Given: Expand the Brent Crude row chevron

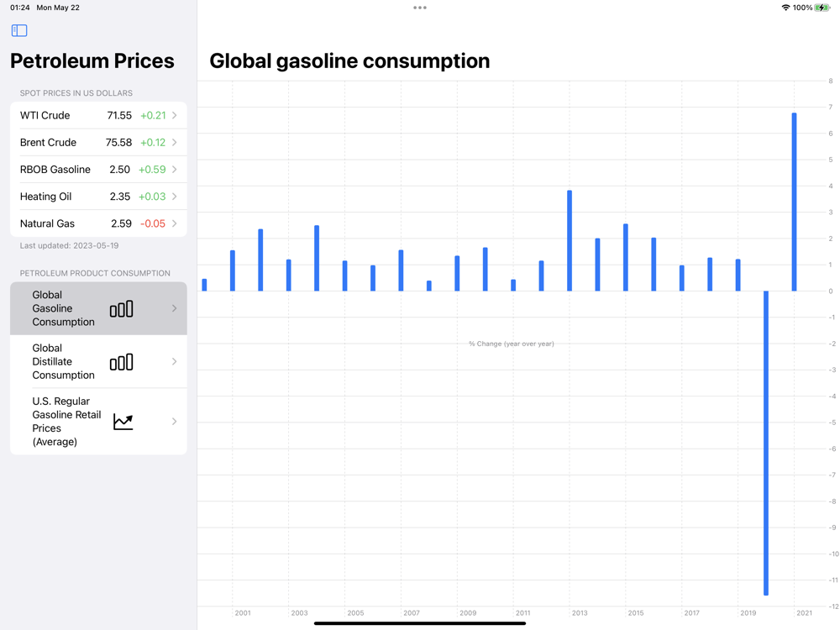Looking at the screenshot, I should pyautogui.click(x=174, y=143).
